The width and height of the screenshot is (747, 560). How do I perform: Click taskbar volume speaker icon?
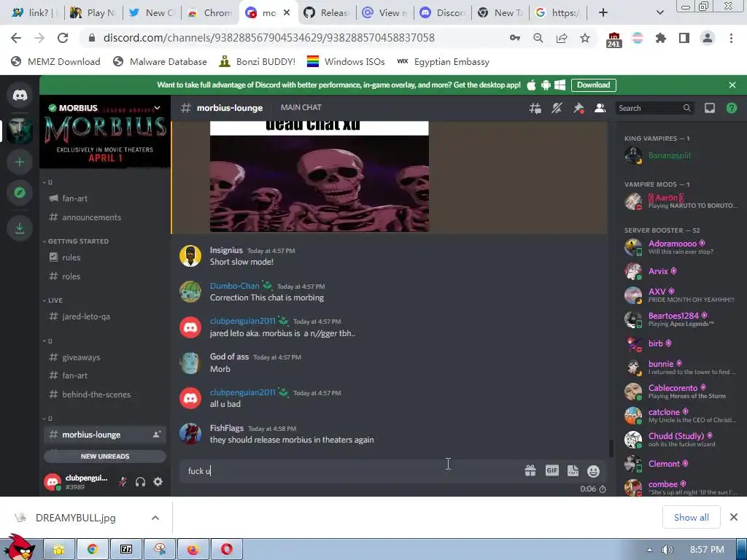point(667,550)
